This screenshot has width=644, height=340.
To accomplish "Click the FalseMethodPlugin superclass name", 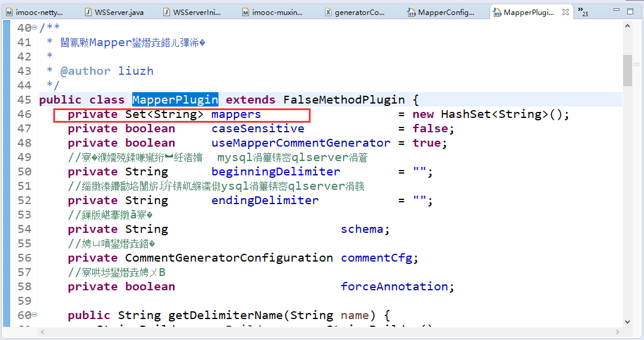I will (x=344, y=99).
